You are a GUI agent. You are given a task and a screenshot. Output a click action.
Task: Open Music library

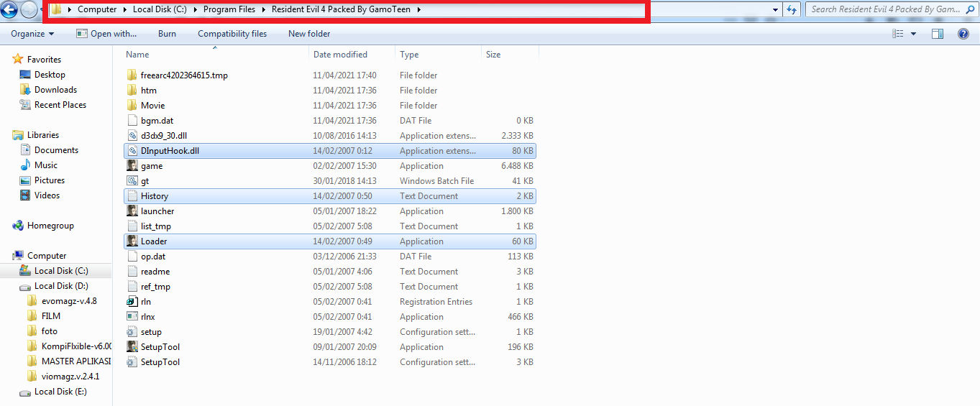tap(46, 165)
